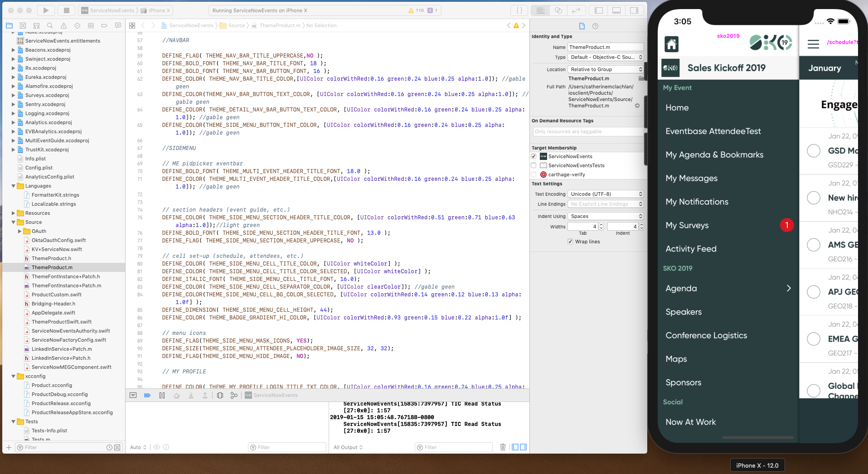Open the issue navigator warning icon

click(63, 25)
